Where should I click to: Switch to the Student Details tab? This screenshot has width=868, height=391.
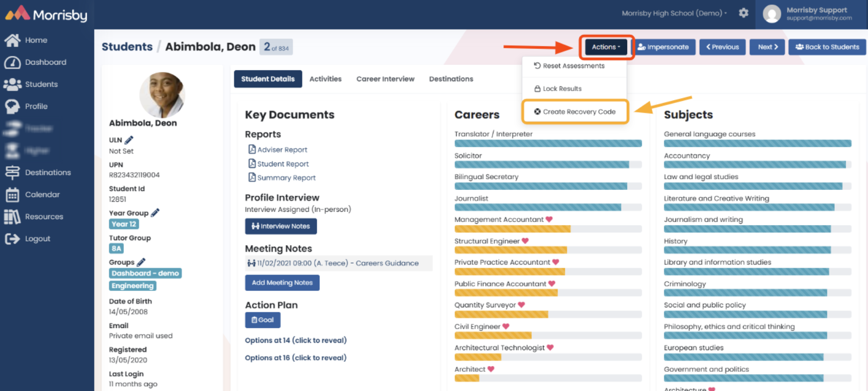(268, 79)
